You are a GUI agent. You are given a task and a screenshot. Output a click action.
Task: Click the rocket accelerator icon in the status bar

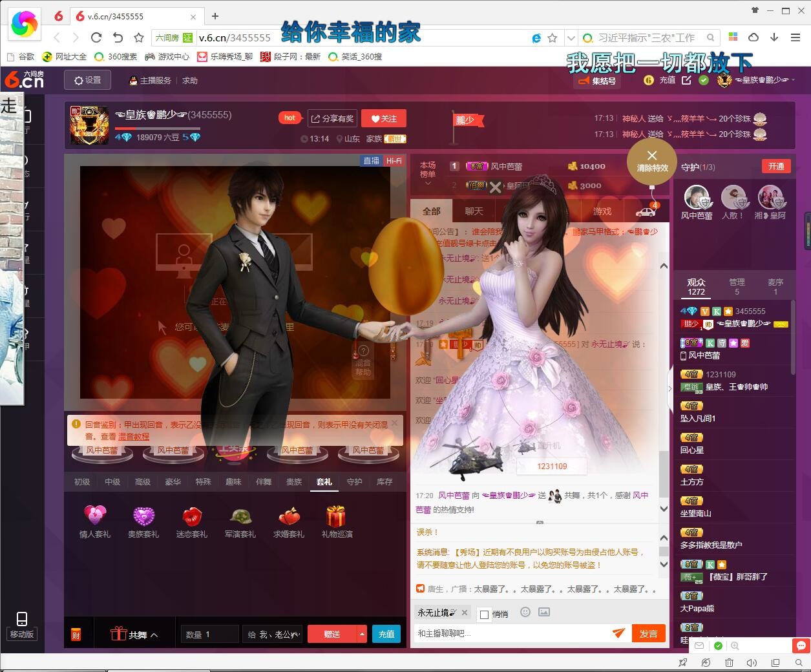pyautogui.click(x=682, y=662)
